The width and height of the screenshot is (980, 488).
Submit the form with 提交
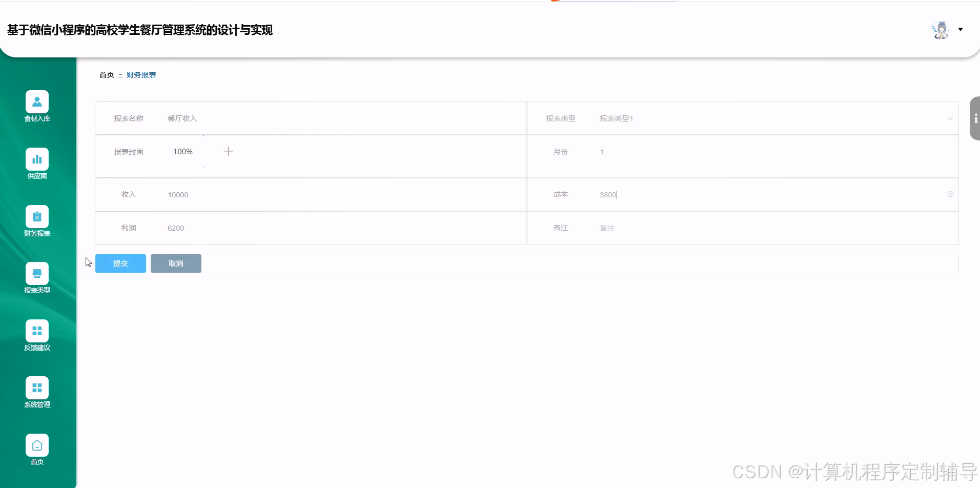point(120,263)
